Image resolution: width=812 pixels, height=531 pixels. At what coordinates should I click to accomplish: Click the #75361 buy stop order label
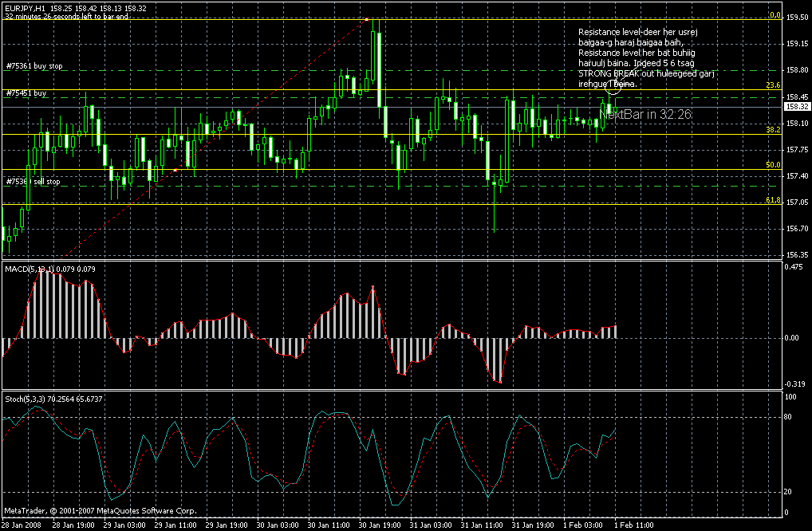[34, 65]
